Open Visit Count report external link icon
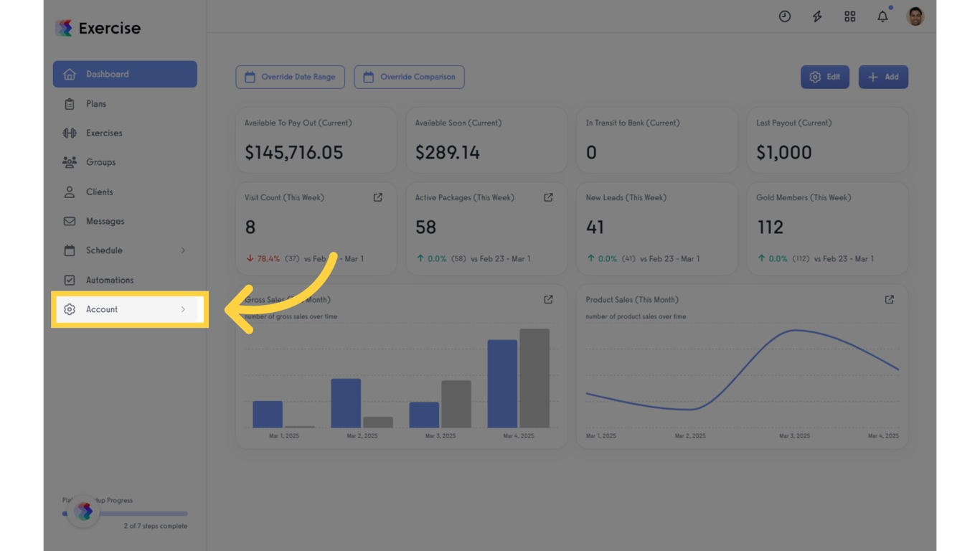The width and height of the screenshot is (980, 551). coord(378,197)
